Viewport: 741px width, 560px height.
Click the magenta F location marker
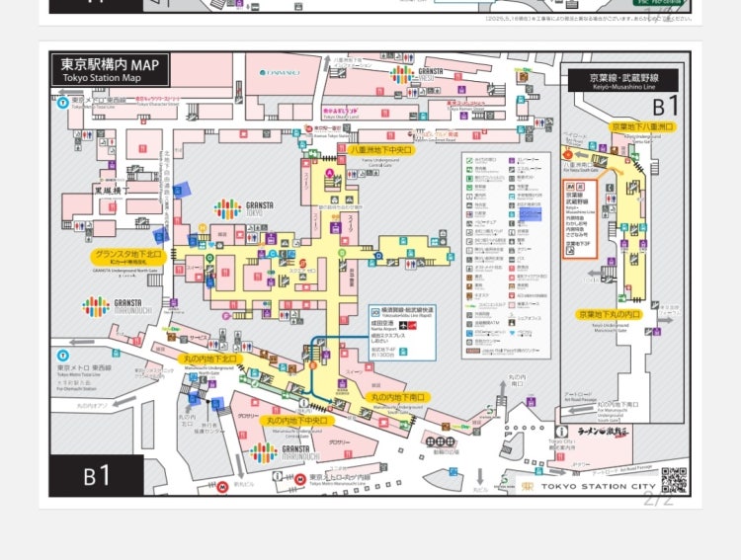226,316
